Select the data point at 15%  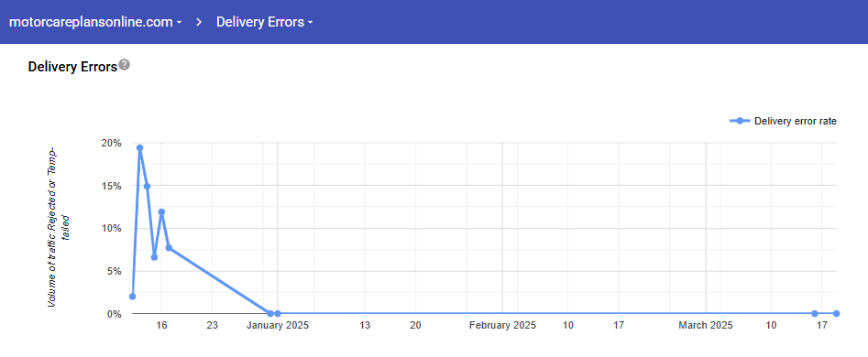click(x=147, y=186)
